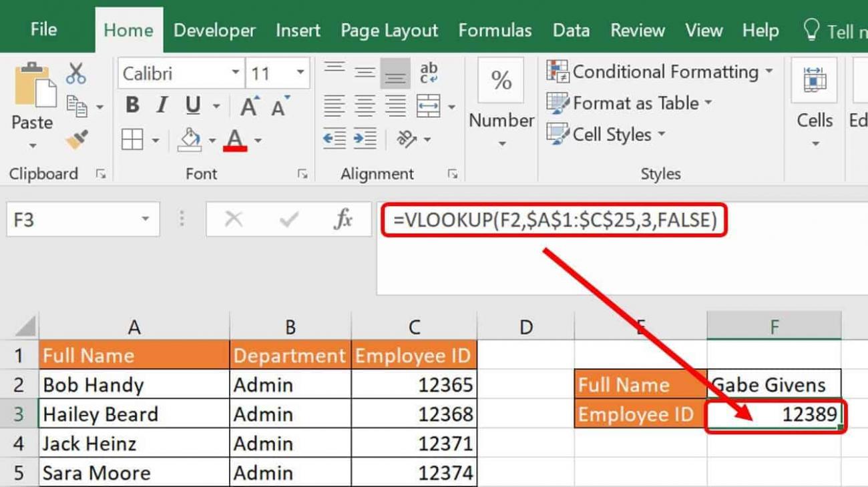The height and width of the screenshot is (487, 868).
Task: Switch to the Formulas ribbon tab
Action: click(495, 29)
